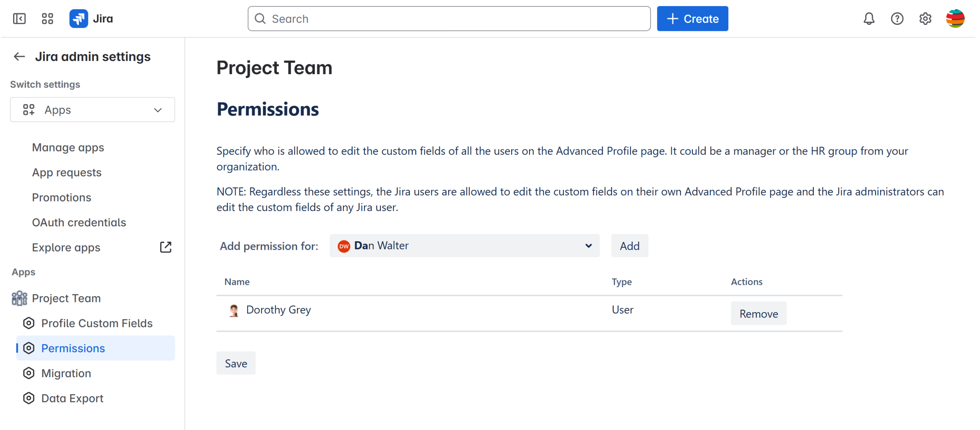This screenshot has height=430, width=980.
Task: Open the notifications bell
Action: pos(869,19)
